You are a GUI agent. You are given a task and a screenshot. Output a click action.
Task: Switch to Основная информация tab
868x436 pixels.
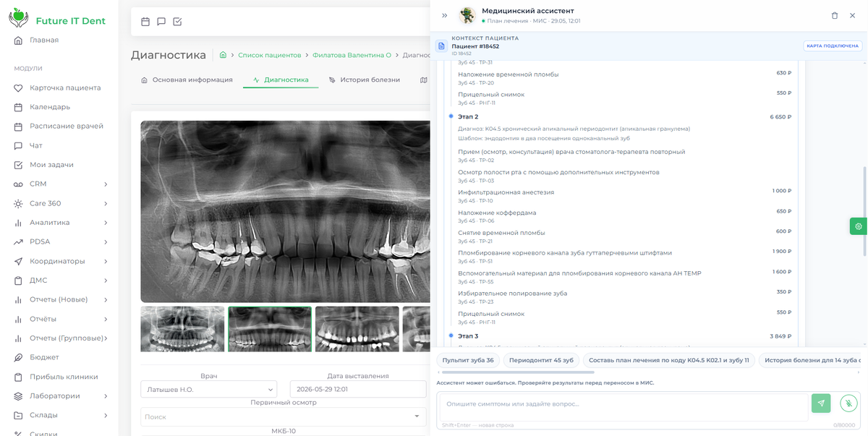click(x=187, y=80)
